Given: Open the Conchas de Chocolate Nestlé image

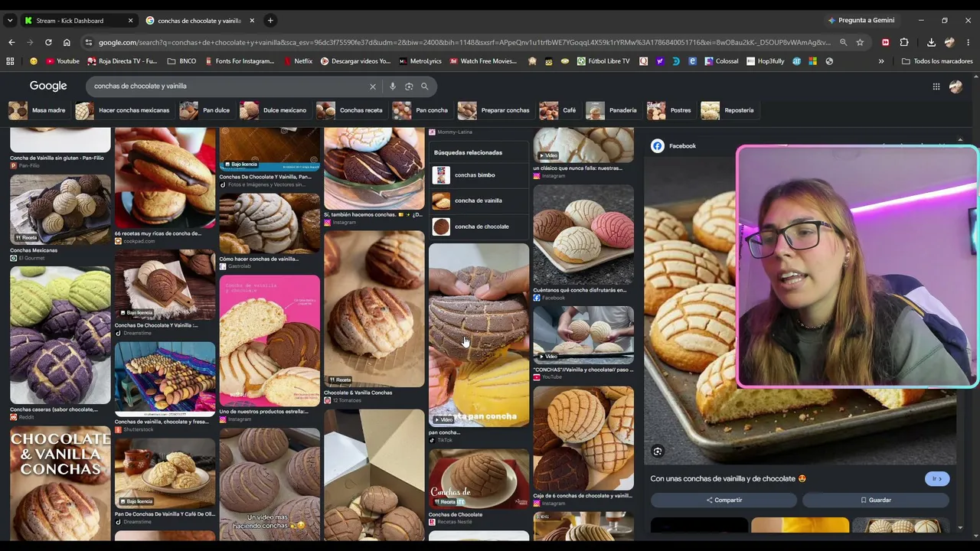Looking at the screenshot, I should 479,479.
